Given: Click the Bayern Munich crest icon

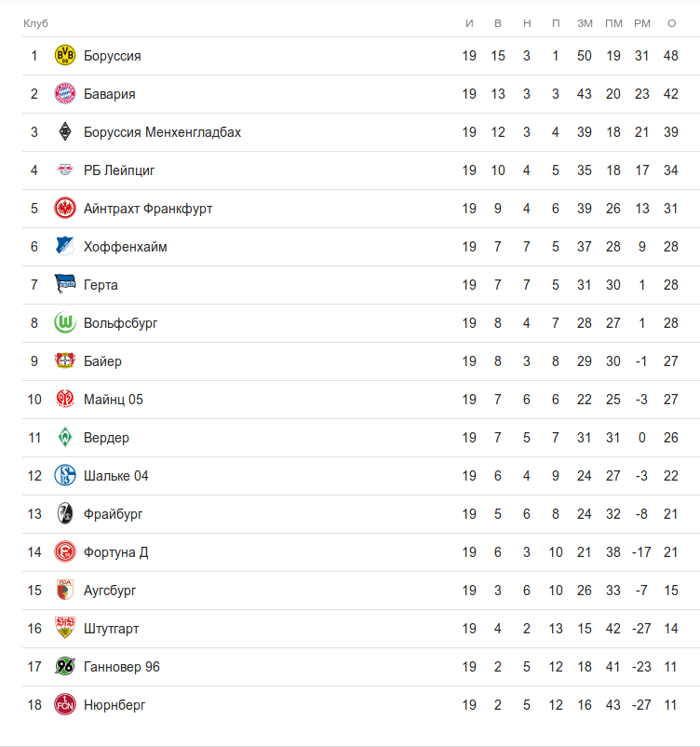Looking at the screenshot, I should click(65, 94).
